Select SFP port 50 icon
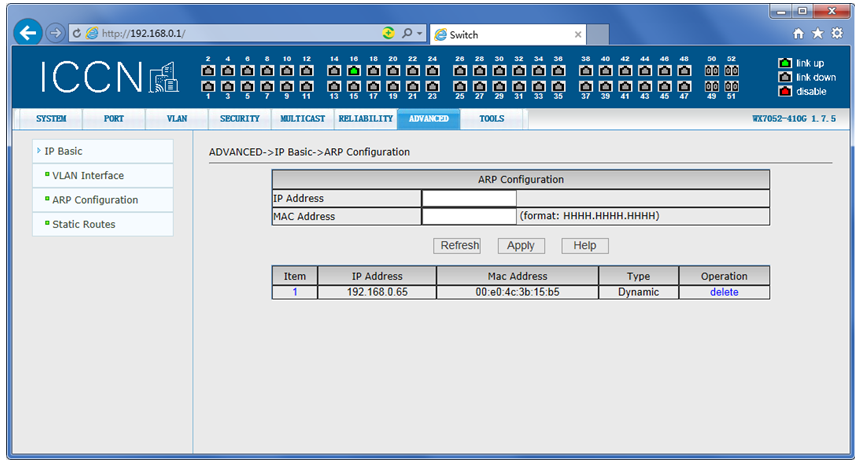 (x=711, y=71)
